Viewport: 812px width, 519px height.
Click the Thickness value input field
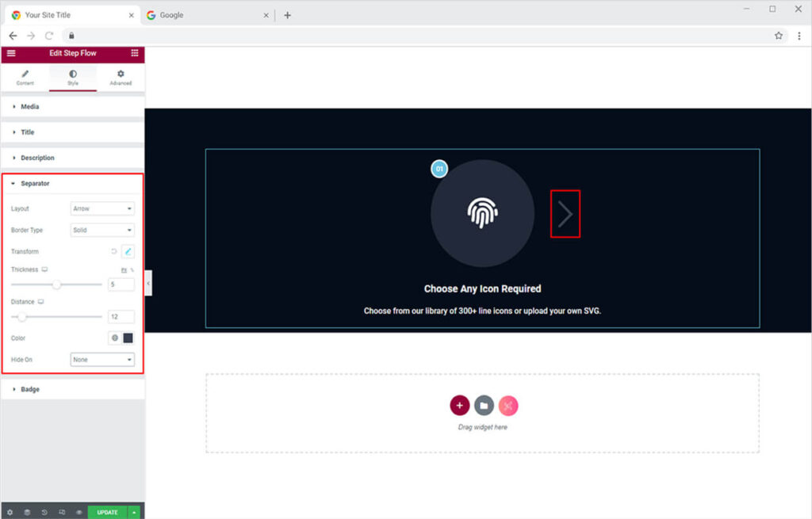point(121,284)
